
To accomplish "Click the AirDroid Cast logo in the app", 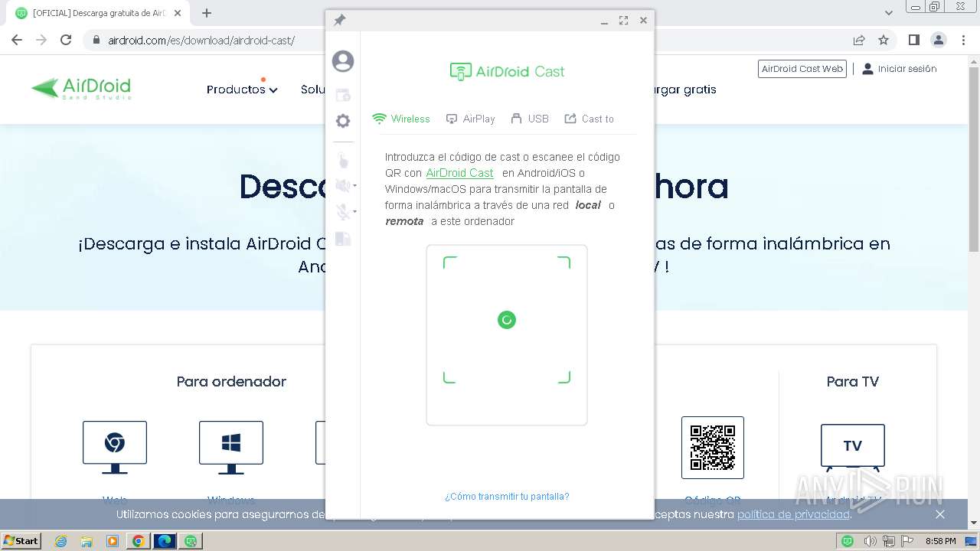I will [507, 72].
